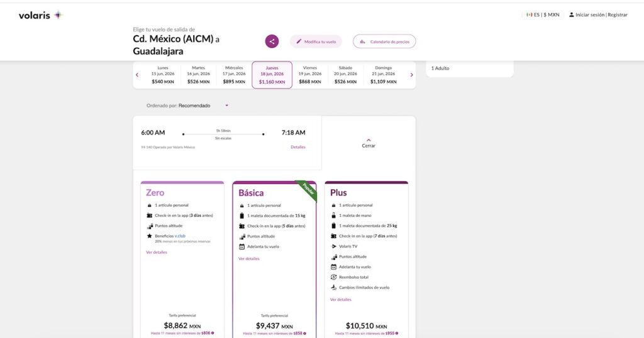Screen dimensions: 644x338
Task: Click the Sin escalas label
Action: (x=223, y=138)
